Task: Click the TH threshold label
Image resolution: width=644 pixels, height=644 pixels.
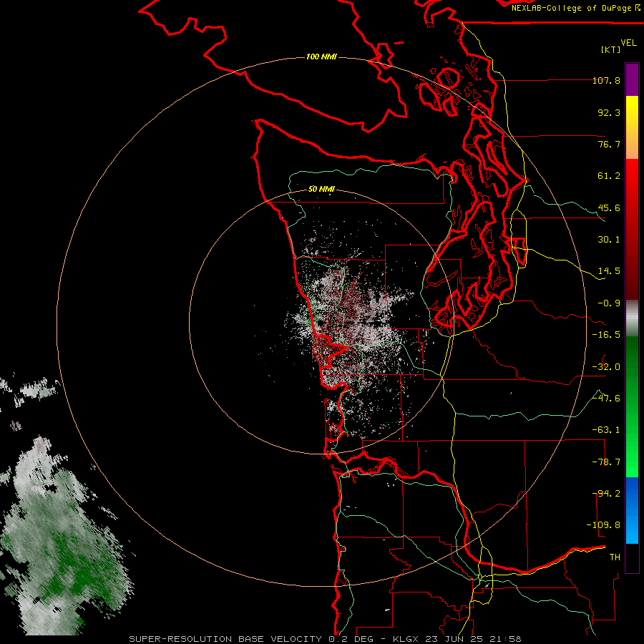Action: click(615, 557)
